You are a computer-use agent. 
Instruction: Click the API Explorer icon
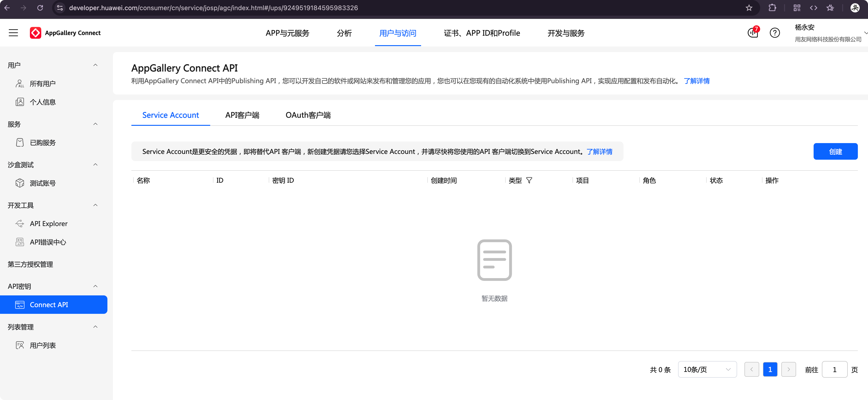(x=20, y=224)
